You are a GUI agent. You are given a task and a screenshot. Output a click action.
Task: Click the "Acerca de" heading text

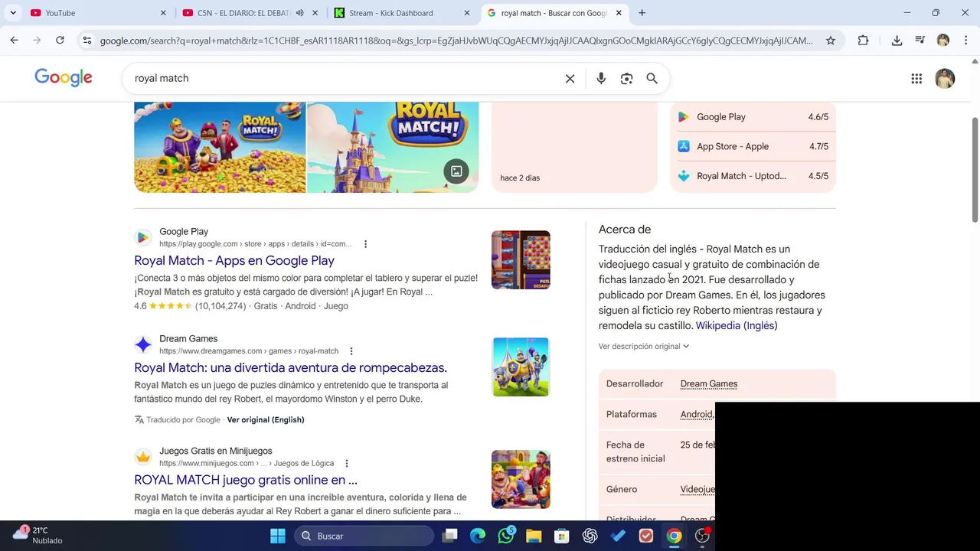click(625, 229)
